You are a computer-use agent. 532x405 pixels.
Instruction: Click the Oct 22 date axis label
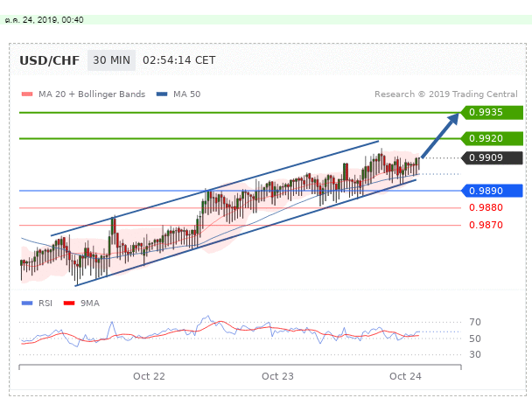pos(149,376)
